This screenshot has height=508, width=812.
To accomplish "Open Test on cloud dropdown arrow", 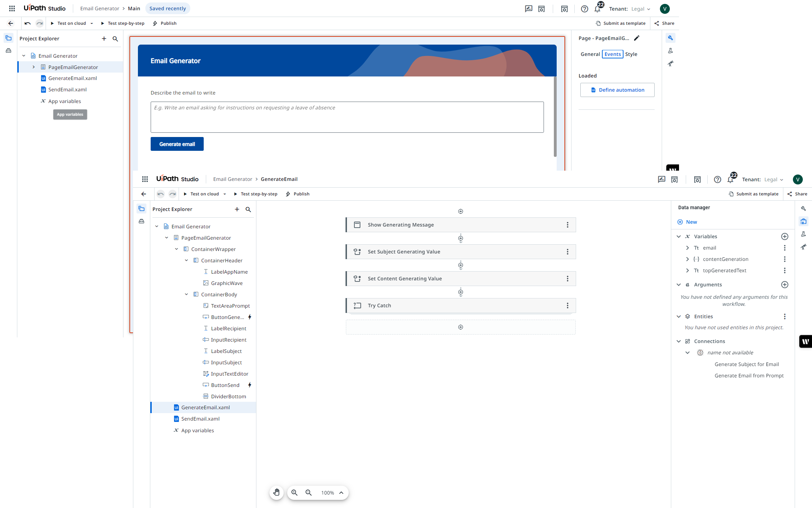I will (92, 23).
